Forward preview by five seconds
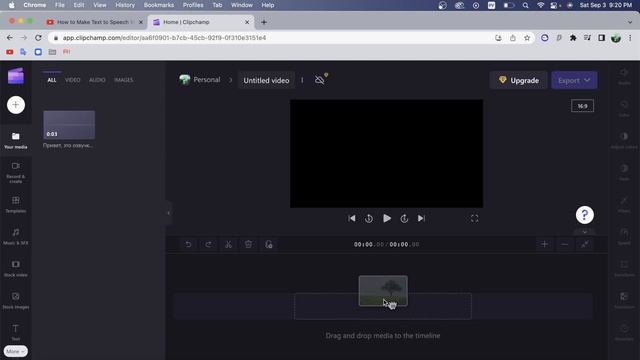 [x=404, y=218]
